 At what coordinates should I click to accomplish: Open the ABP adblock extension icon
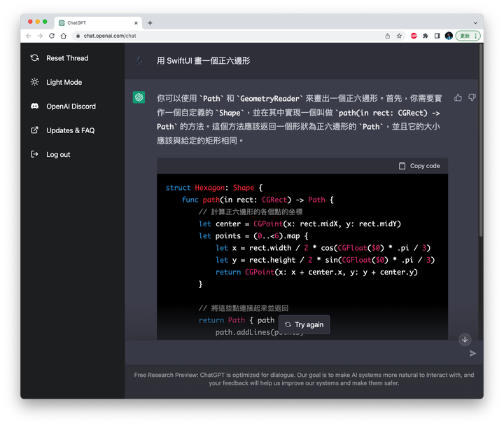pyautogui.click(x=414, y=36)
